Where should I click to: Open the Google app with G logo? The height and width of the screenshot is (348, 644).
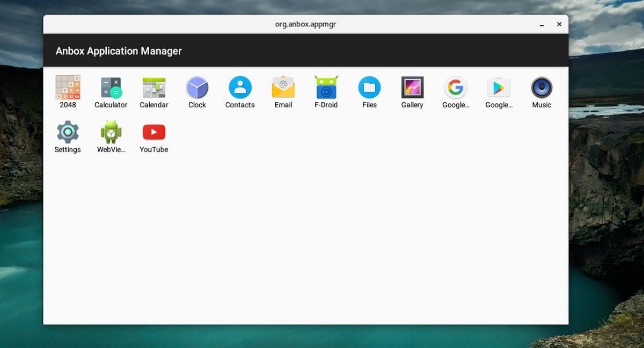click(456, 88)
